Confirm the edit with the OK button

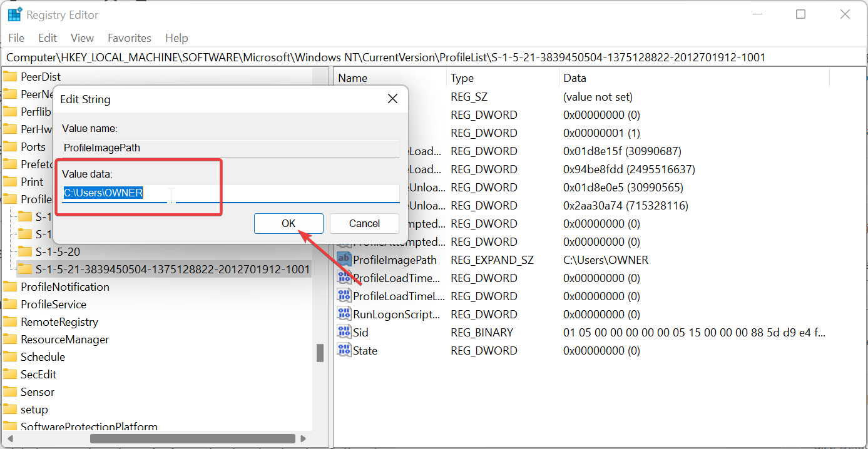[x=288, y=223]
